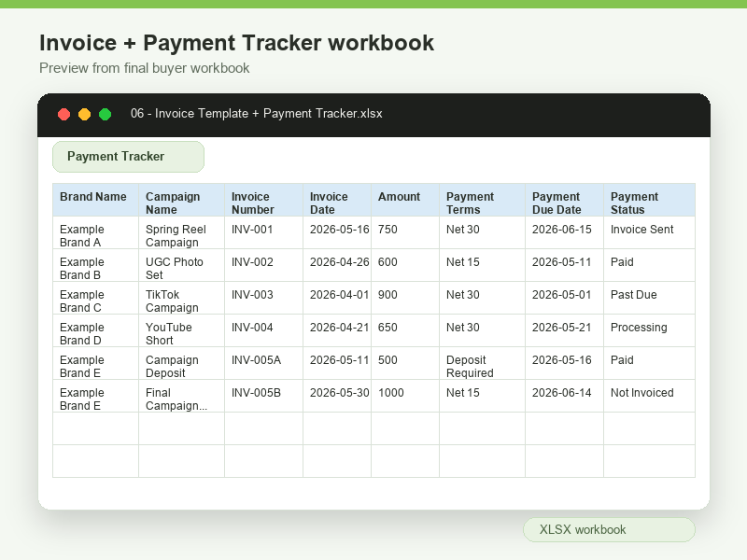The width and height of the screenshot is (747, 560).
Task: Select the Spring Reel Campaign cell
Action: 181,232
